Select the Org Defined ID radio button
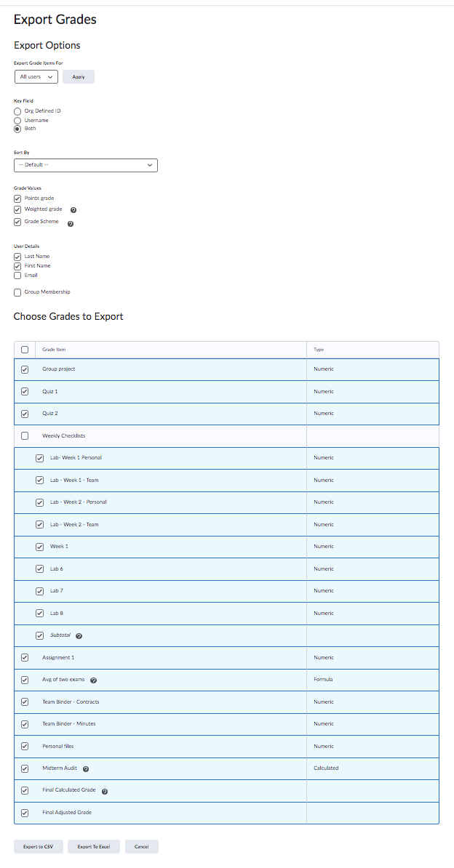Image resolution: width=454 pixels, height=868 pixels. [17, 111]
